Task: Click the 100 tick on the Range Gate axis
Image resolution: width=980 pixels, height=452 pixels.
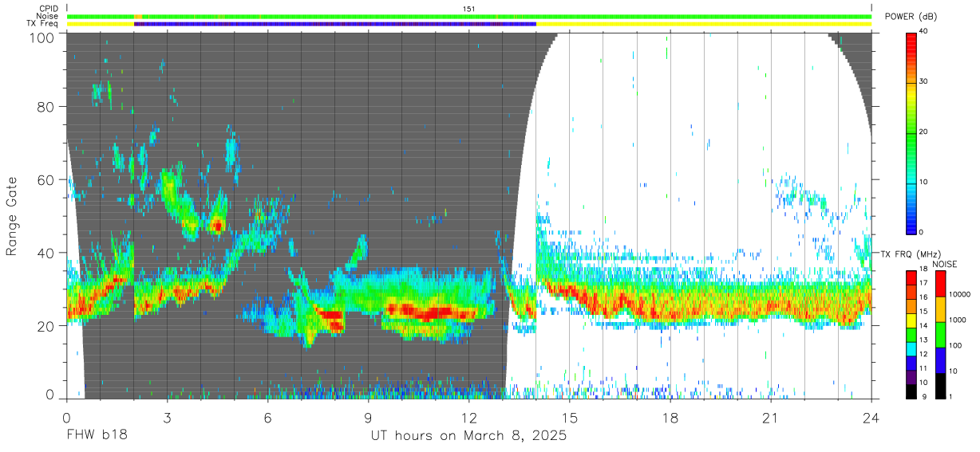Action: pyautogui.click(x=41, y=37)
